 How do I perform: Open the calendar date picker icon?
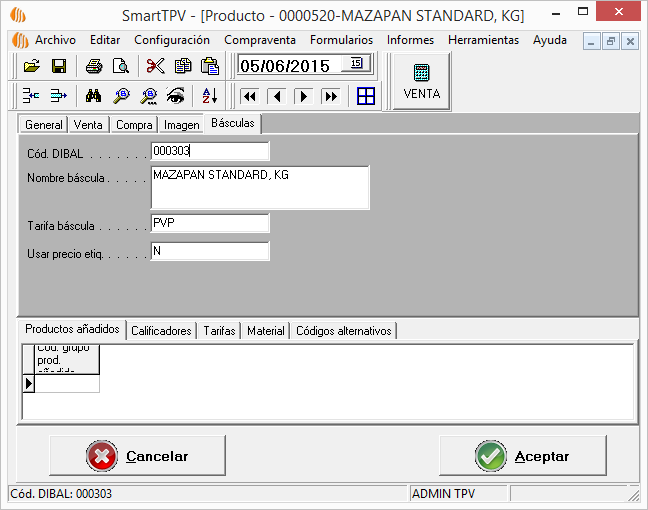point(356,63)
